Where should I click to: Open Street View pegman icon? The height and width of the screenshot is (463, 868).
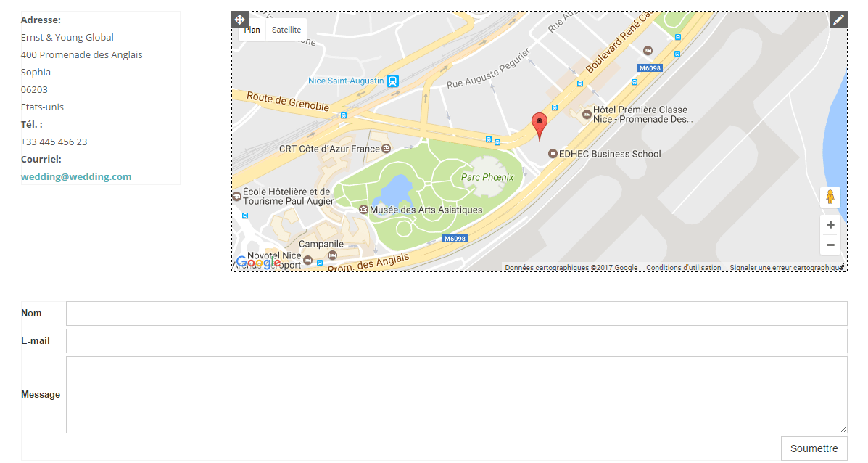point(830,197)
